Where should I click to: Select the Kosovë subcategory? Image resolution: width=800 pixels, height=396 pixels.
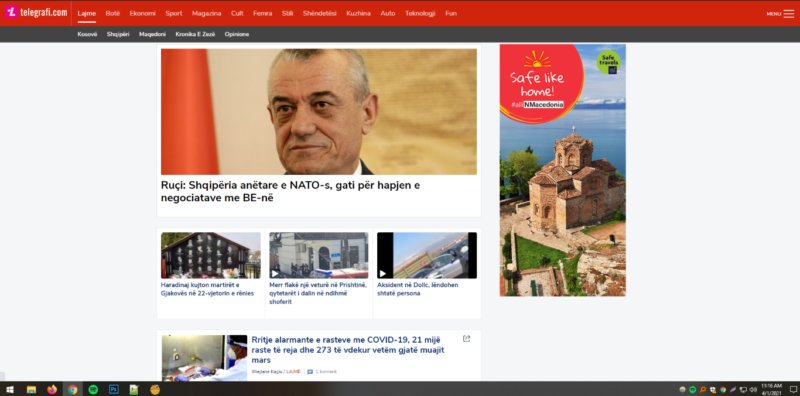(87, 34)
